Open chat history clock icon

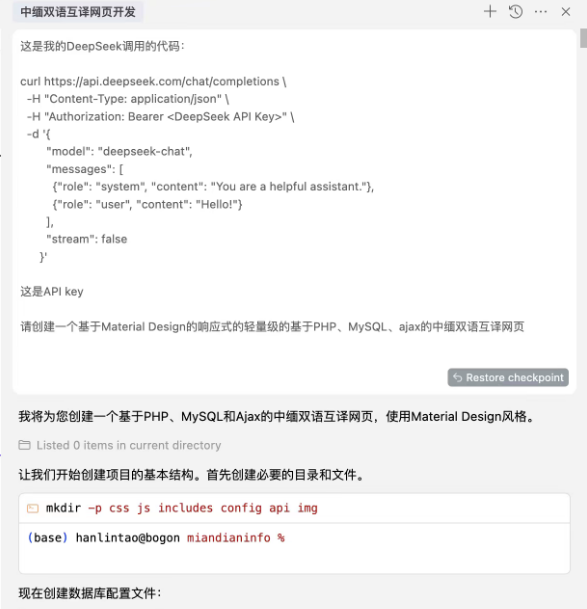516,12
